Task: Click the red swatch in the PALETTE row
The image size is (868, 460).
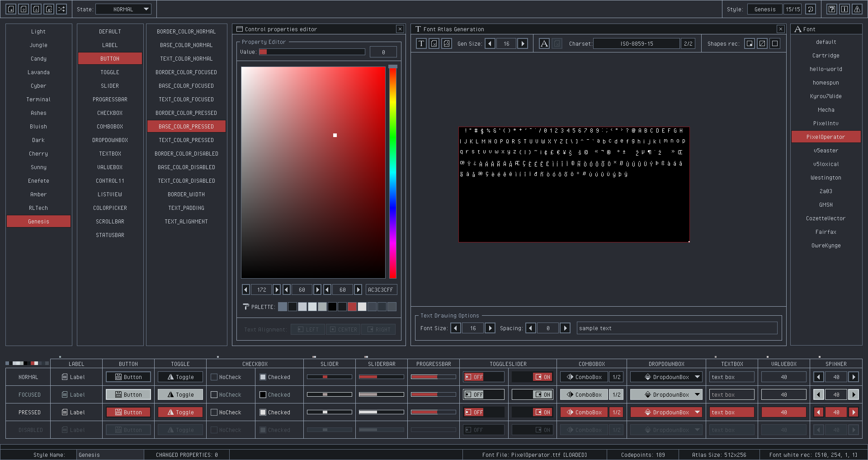Action: pyautogui.click(x=352, y=307)
